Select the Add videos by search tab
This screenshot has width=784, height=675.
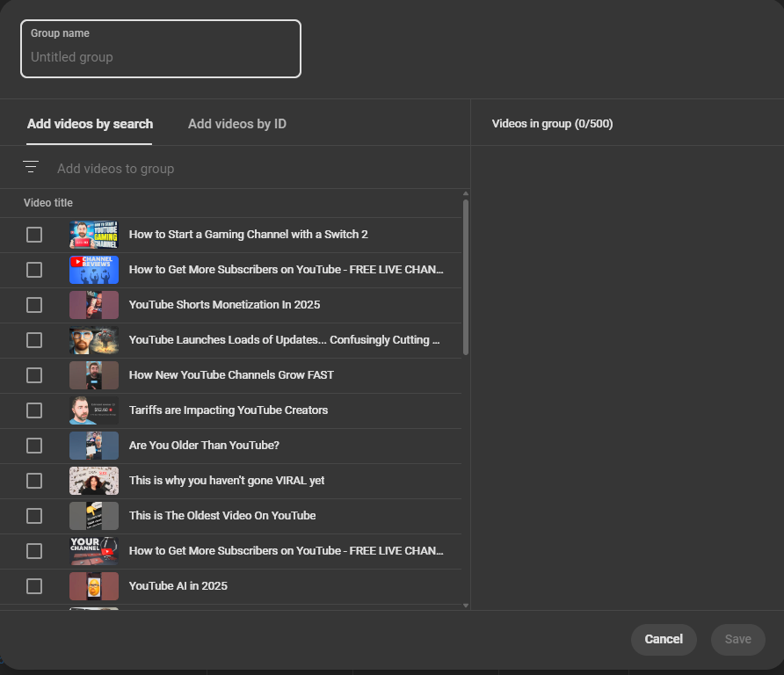point(90,124)
